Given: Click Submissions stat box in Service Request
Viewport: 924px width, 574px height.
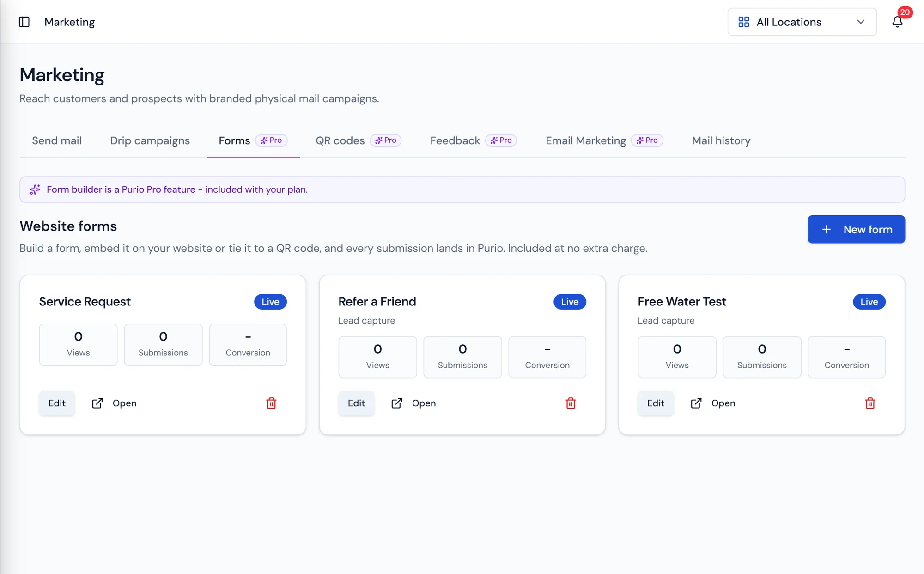Looking at the screenshot, I should [163, 344].
